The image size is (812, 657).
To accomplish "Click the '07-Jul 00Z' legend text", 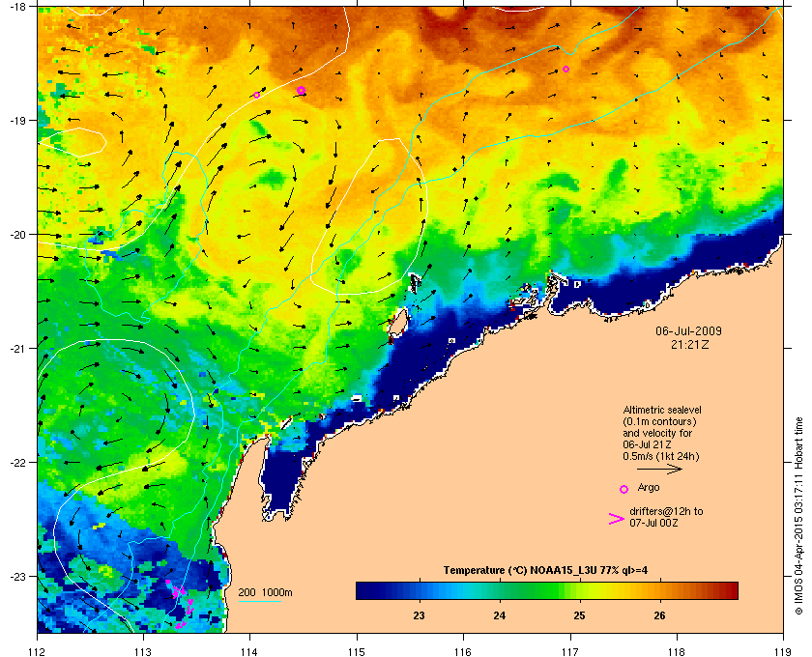I will click(653, 523).
